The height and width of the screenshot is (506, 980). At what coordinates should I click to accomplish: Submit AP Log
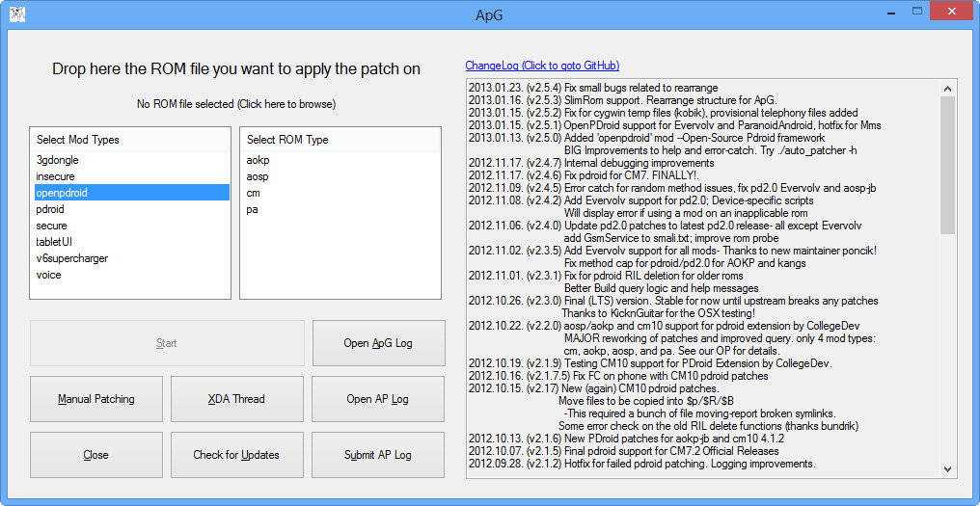pyautogui.click(x=378, y=455)
